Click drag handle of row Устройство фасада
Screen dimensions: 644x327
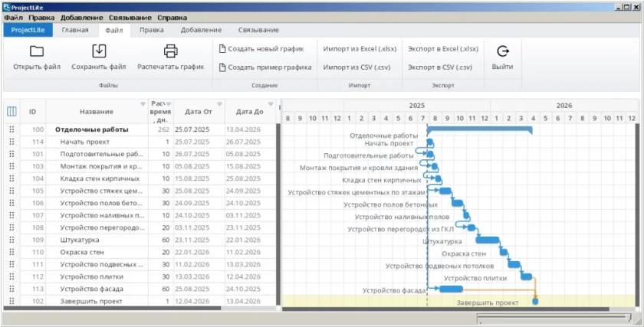coord(11,289)
